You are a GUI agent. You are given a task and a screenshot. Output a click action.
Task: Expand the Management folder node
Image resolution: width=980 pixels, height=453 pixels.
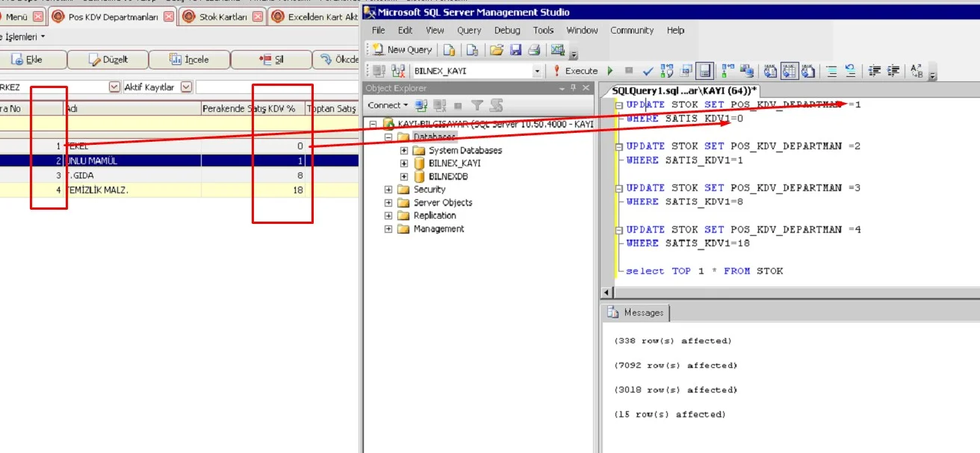coord(388,229)
